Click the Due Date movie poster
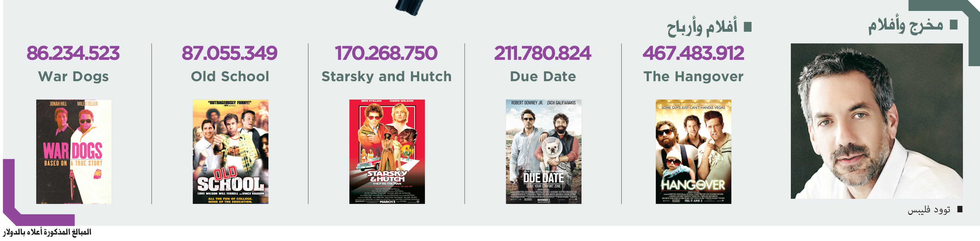Viewport: 980px width, 241px height. pyautogui.click(x=543, y=151)
